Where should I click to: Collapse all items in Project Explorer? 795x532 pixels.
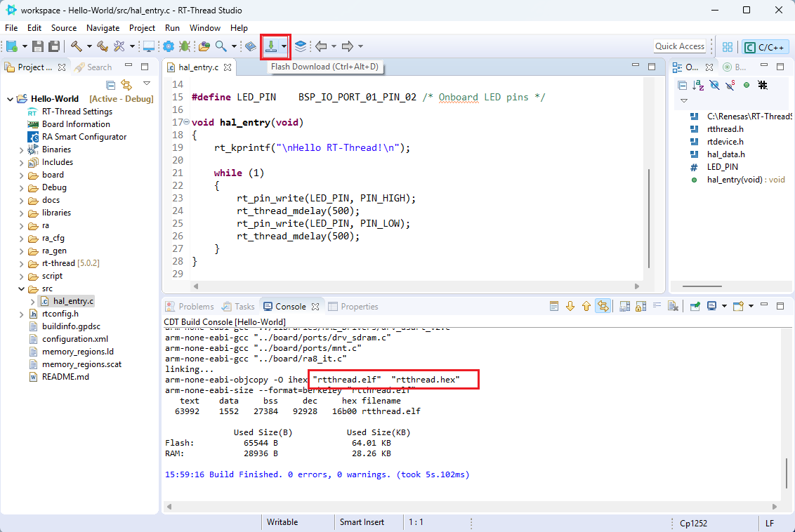[x=111, y=85]
